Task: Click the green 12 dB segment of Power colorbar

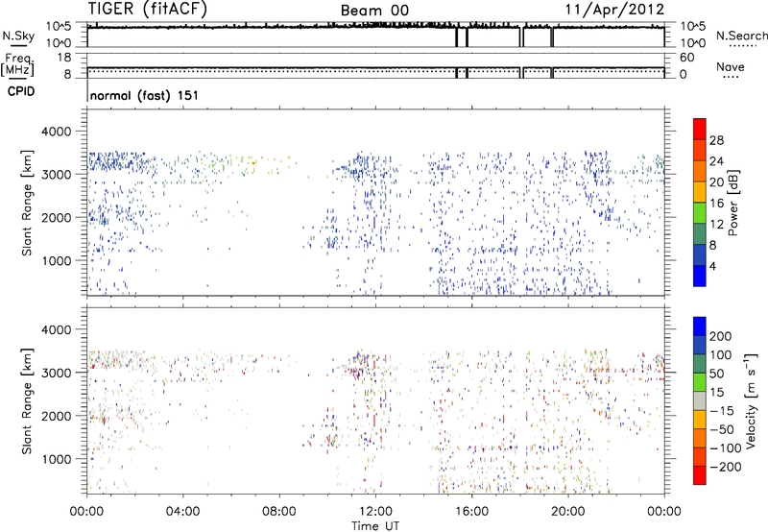Action: tap(700, 212)
